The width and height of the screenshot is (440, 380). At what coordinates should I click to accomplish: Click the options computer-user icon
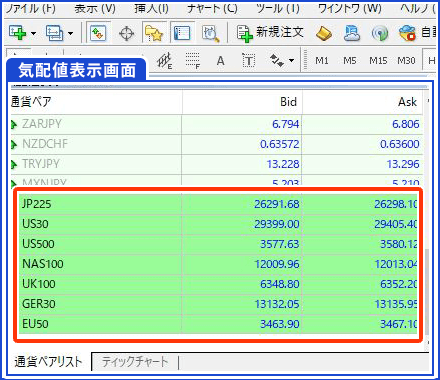(x=352, y=33)
